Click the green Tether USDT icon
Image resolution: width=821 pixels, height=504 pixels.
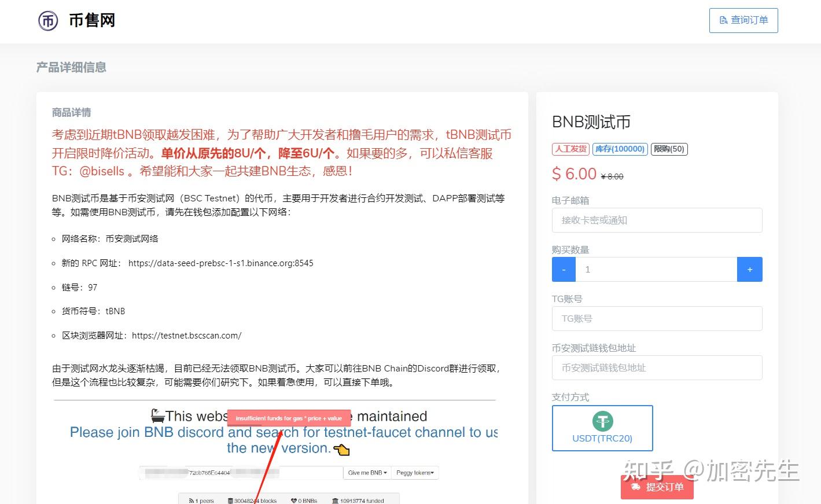(x=602, y=421)
